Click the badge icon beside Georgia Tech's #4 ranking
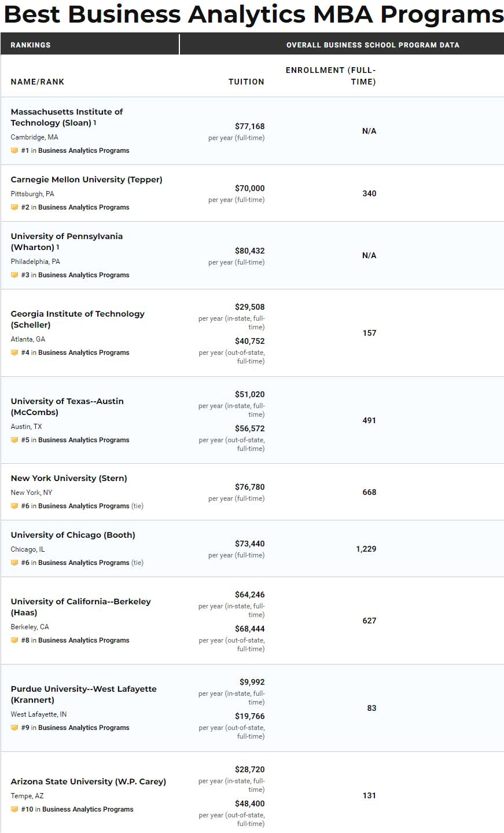 pos(14,353)
